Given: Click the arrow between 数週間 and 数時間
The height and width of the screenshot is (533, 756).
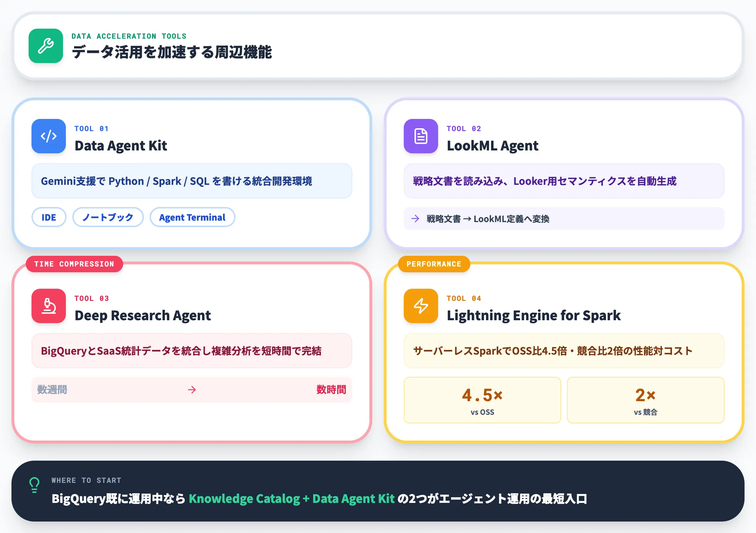Looking at the screenshot, I should tap(192, 390).
